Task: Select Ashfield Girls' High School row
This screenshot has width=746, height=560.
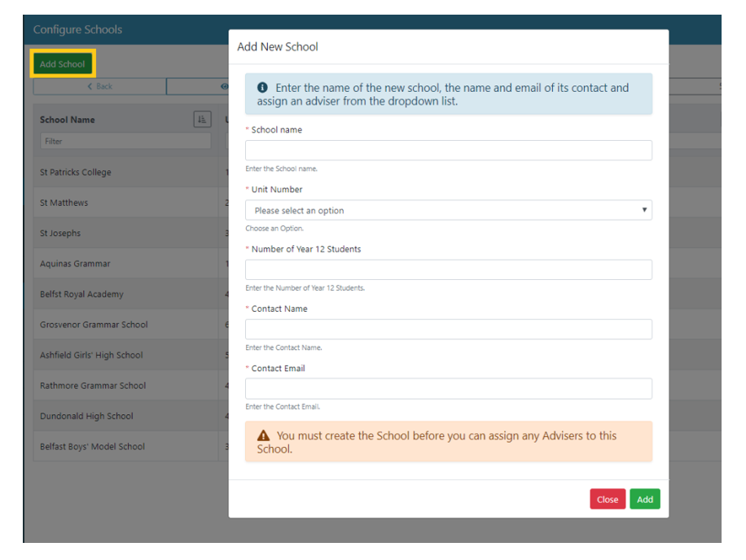Action: 131,355
